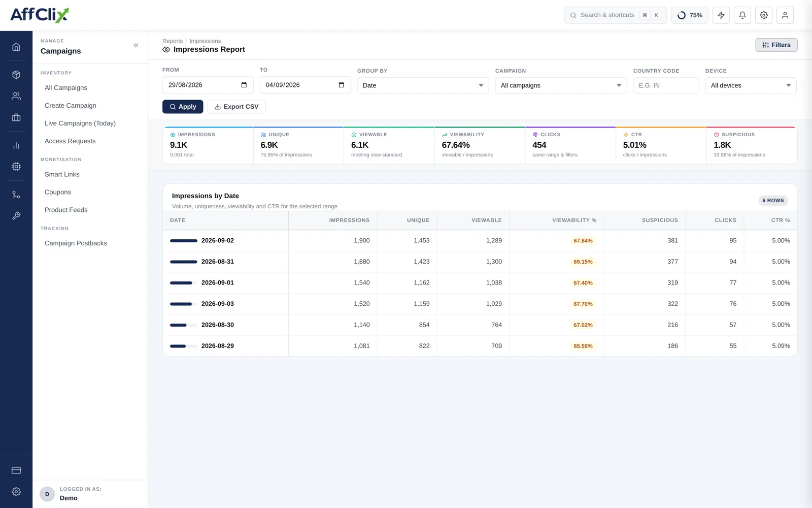
Task: Click the Impressions column header
Action: coord(349,220)
